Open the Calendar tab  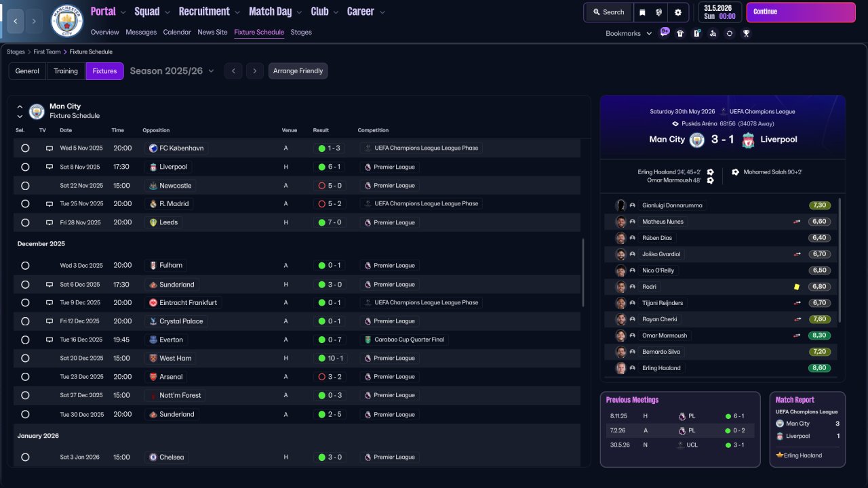point(177,32)
